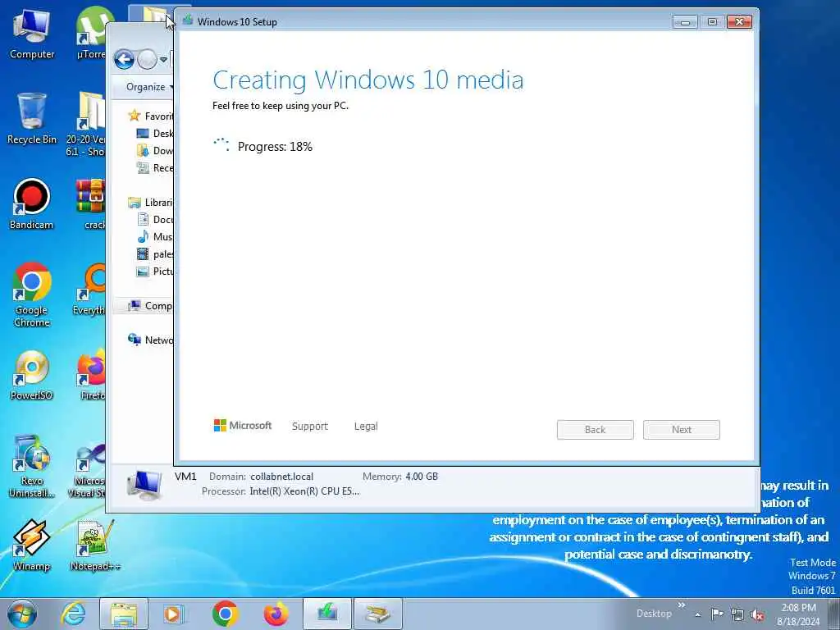The height and width of the screenshot is (630, 840).
Task: Open the Recycle Bin desktop icon
Action: [x=32, y=119]
